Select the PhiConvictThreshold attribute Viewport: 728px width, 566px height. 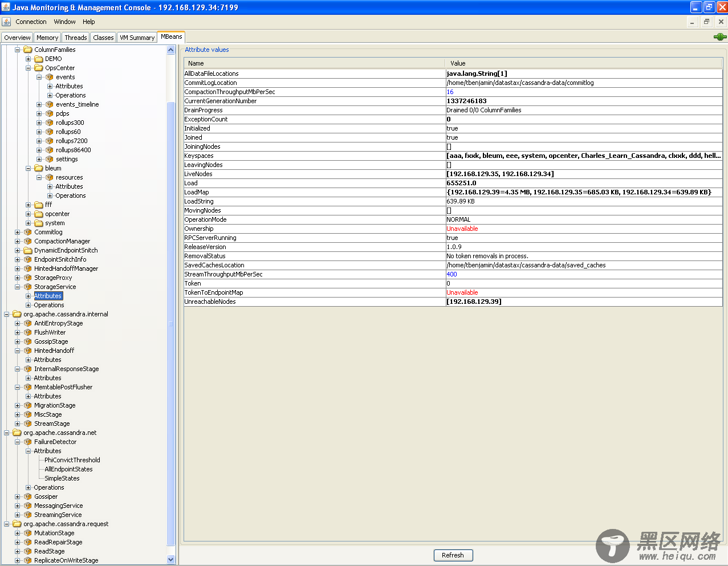72,460
